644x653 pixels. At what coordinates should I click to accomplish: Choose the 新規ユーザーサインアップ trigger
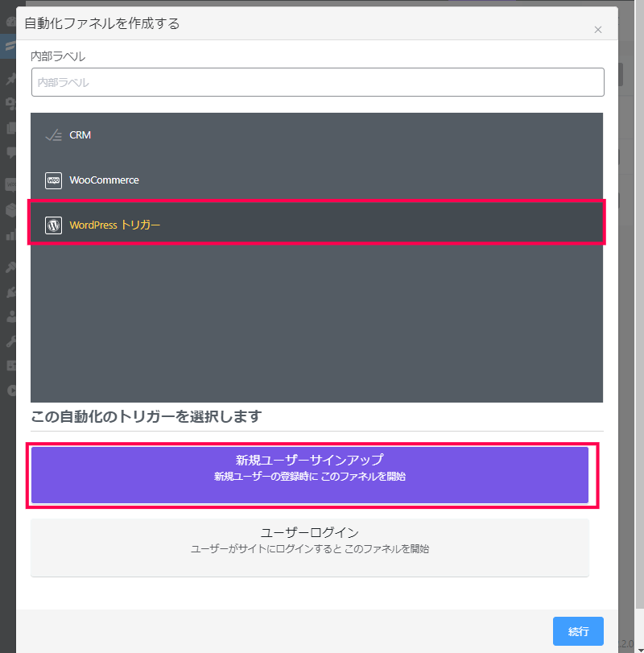pos(310,475)
